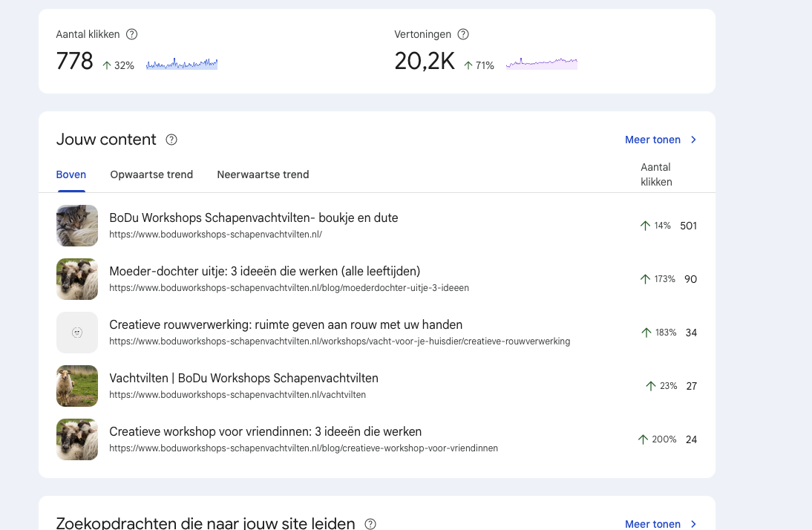Click sheep-in-field thumbnail for Vachtvilten row
This screenshot has height=530, width=812.
(x=77, y=386)
